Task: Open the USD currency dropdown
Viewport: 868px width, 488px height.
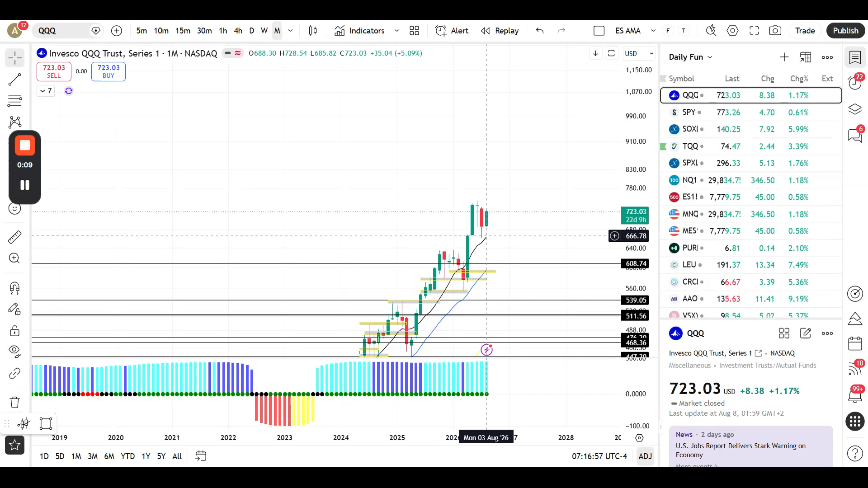Action: [x=639, y=53]
